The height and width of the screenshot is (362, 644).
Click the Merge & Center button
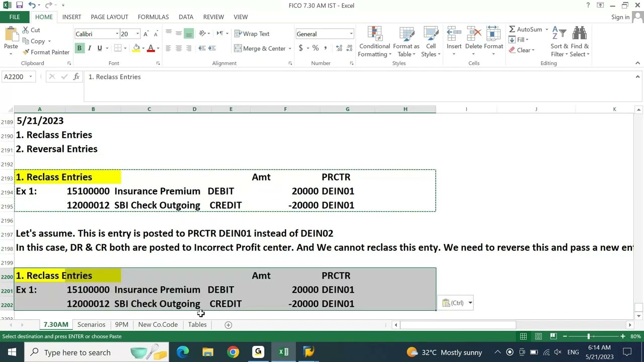point(260,49)
